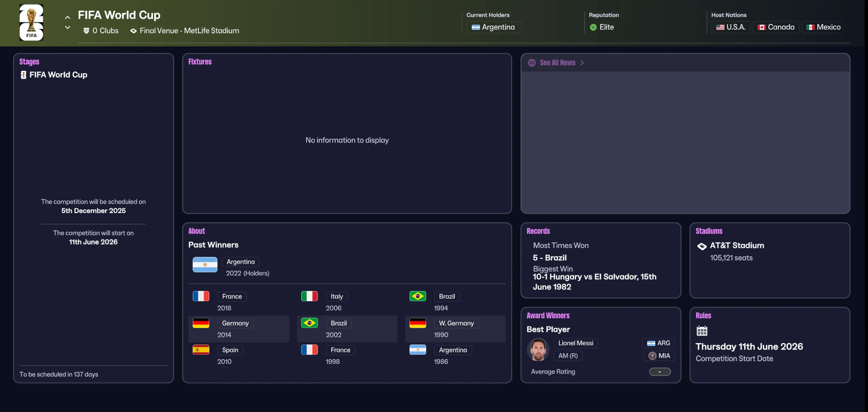Click Lionel Messi's portrait photo

(538, 350)
